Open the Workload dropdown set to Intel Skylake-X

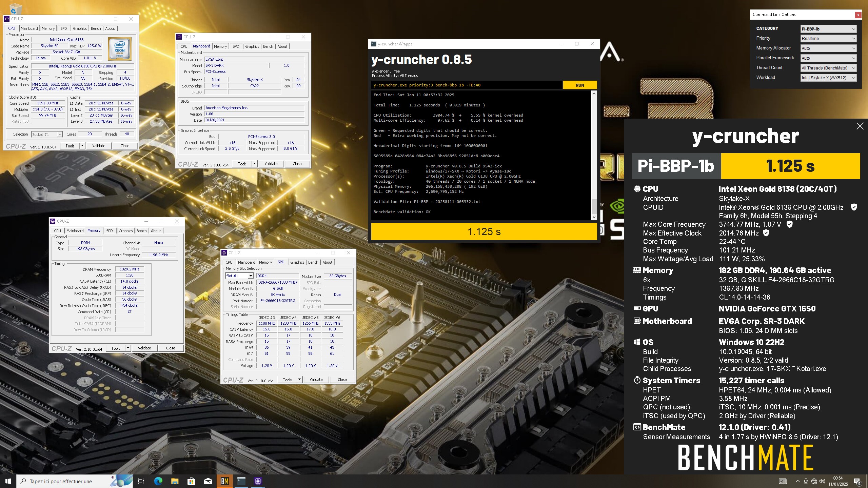tap(828, 78)
